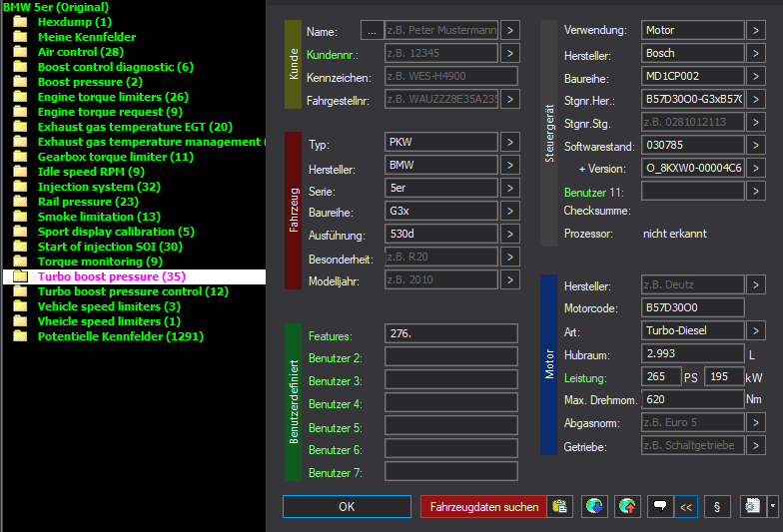Click folder icon of Gearbox torque limiter
Image resolution: width=783 pixels, height=532 pixels.
tap(20, 157)
